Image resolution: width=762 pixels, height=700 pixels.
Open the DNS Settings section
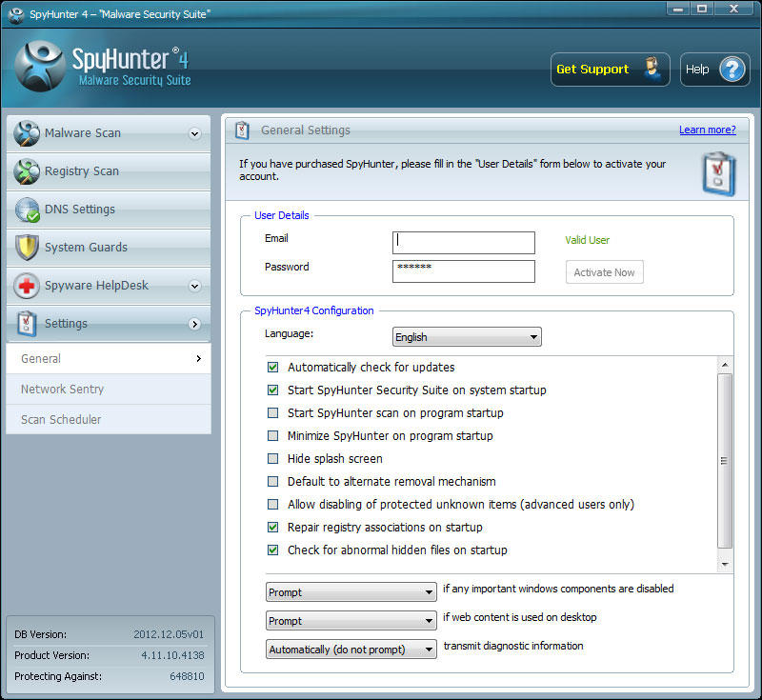pyautogui.click(x=109, y=210)
